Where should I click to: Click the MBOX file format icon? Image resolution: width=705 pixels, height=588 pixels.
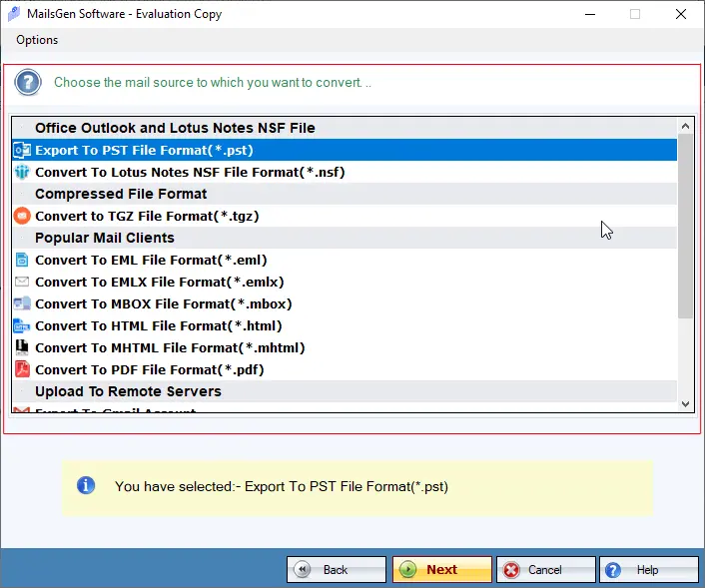point(22,303)
